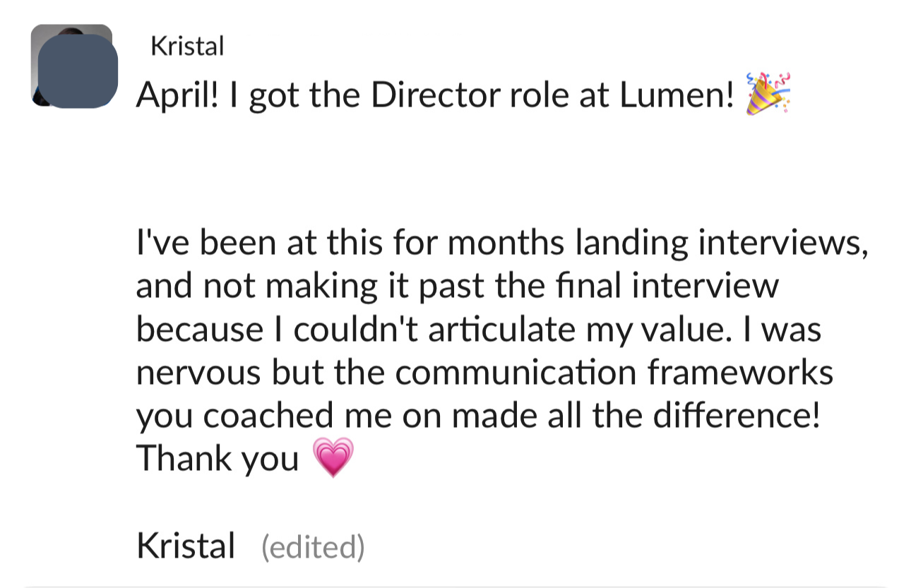Open the Kristal sender name at top
This screenshot has width=911, height=588.
click(x=187, y=47)
